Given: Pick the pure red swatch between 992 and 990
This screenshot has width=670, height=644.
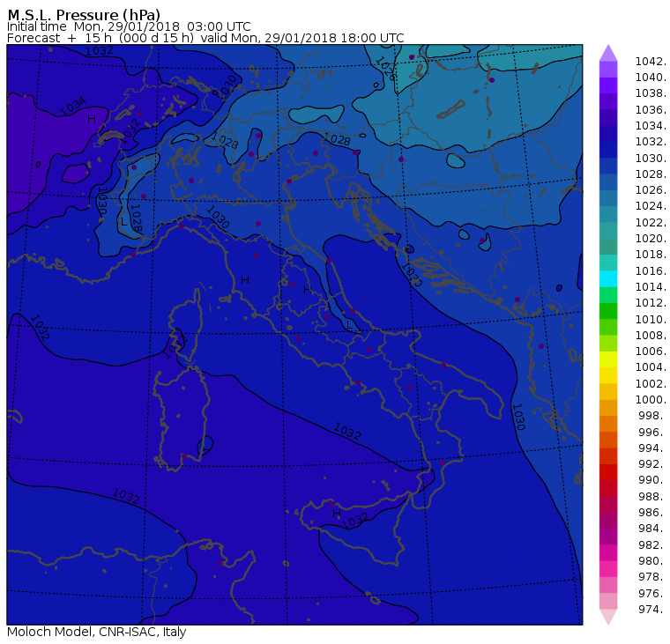Looking at the screenshot, I should [608, 472].
